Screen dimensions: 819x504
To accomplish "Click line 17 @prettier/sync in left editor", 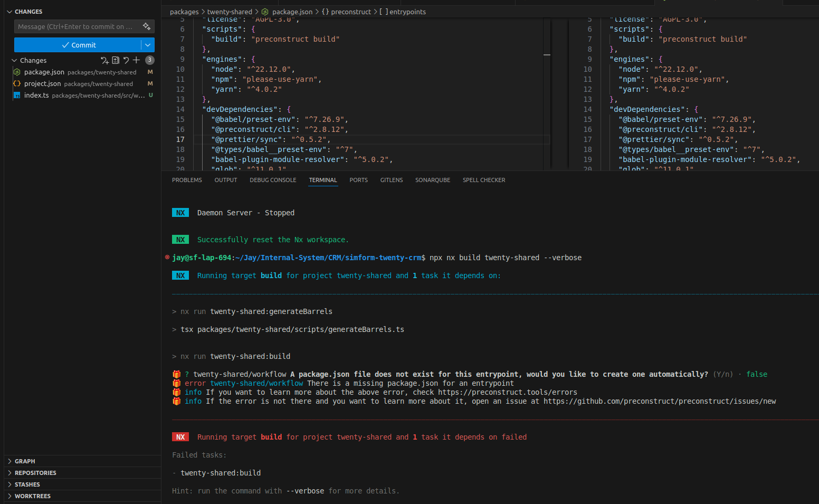I will pos(271,139).
